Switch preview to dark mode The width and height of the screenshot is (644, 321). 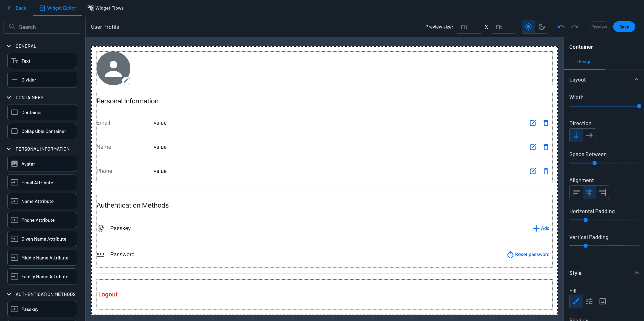541,26
